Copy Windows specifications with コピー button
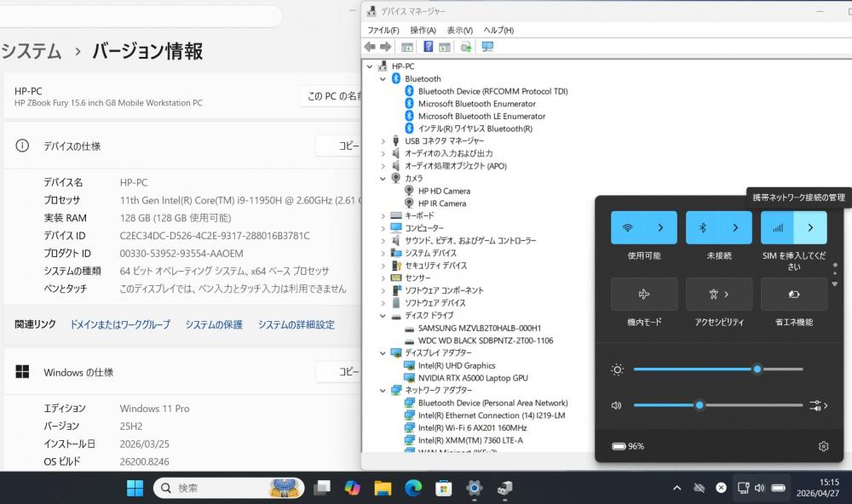Image resolution: width=852 pixels, height=504 pixels. tap(339, 371)
